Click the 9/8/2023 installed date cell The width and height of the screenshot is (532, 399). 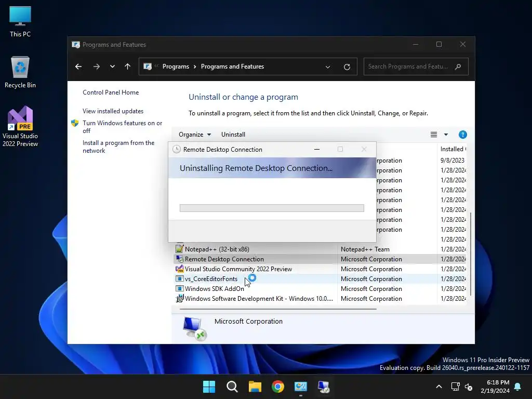453,160
